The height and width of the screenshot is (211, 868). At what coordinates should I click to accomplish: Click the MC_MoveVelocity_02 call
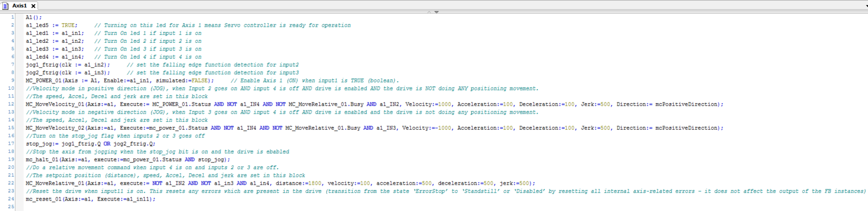(x=374, y=128)
